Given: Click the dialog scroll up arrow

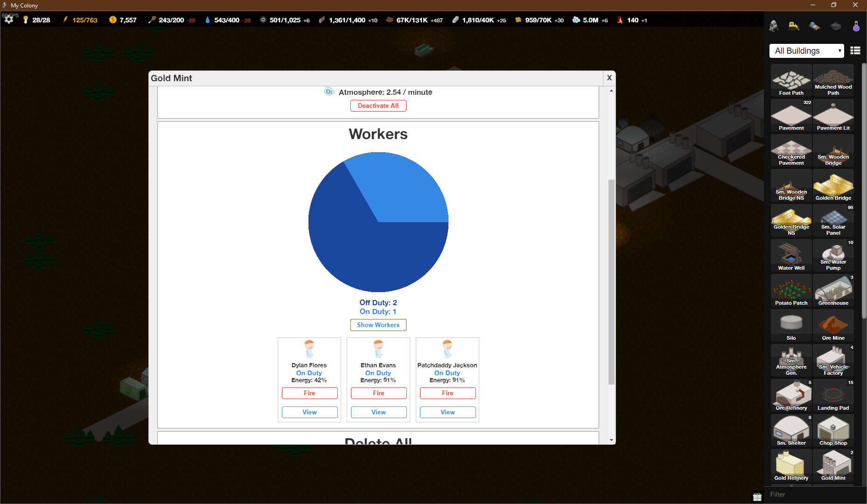Looking at the screenshot, I should (611, 91).
